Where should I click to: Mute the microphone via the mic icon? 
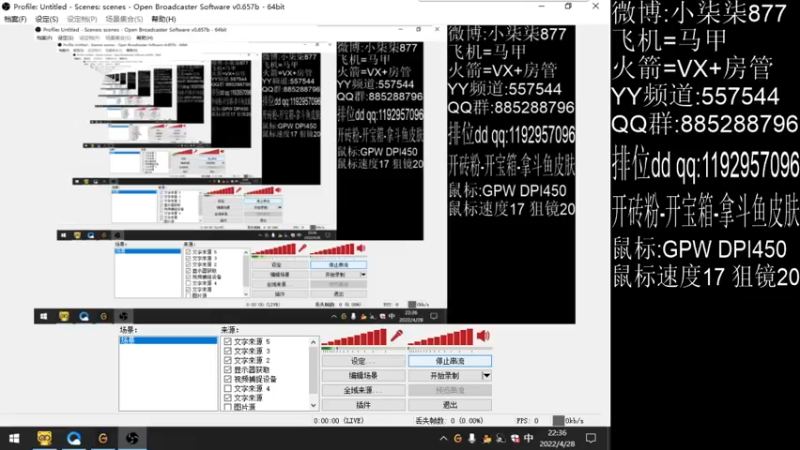click(396, 336)
